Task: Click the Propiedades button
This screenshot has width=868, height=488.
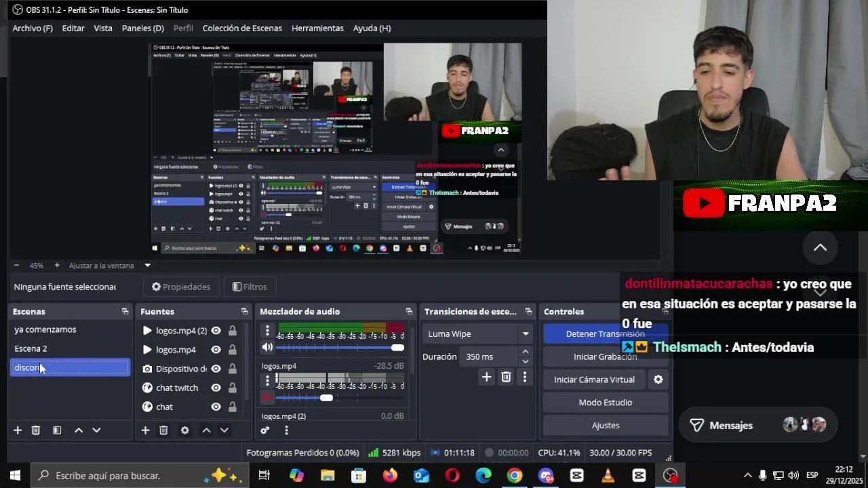Action: point(181,287)
